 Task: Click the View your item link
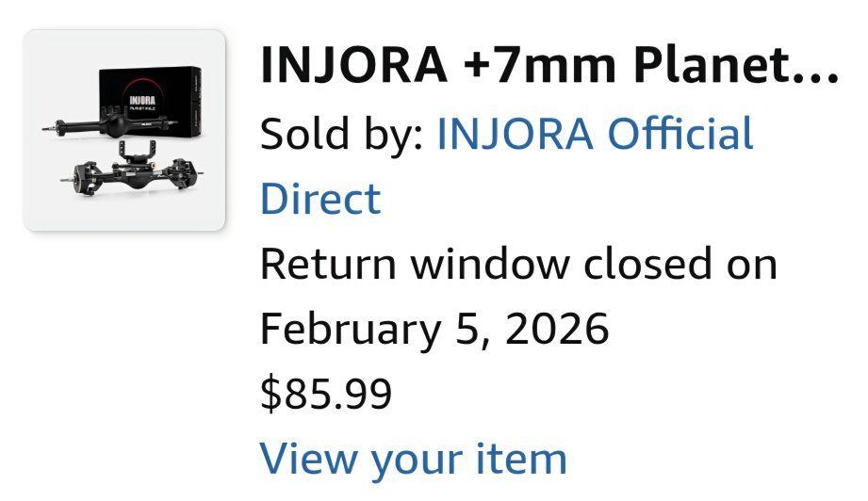[413, 459]
